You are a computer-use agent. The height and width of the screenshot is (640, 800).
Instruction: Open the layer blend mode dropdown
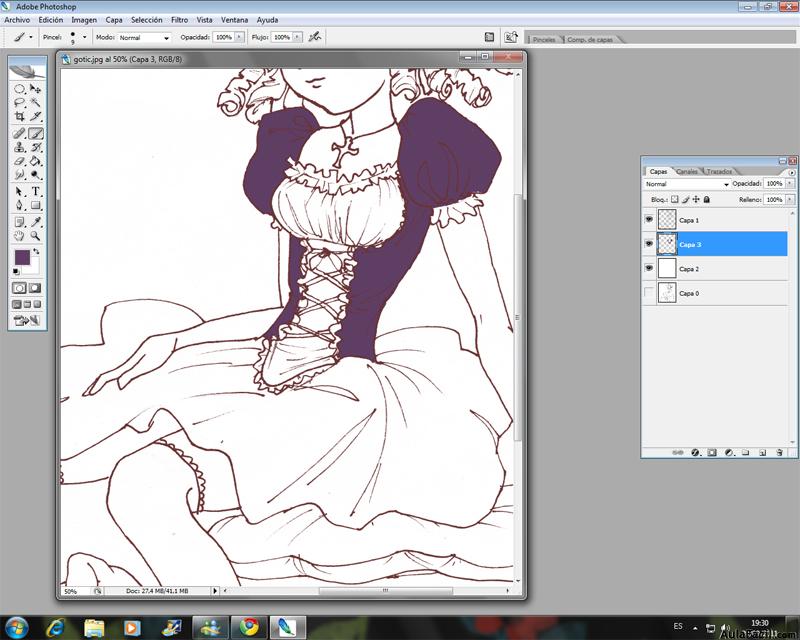(x=687, y=184)
